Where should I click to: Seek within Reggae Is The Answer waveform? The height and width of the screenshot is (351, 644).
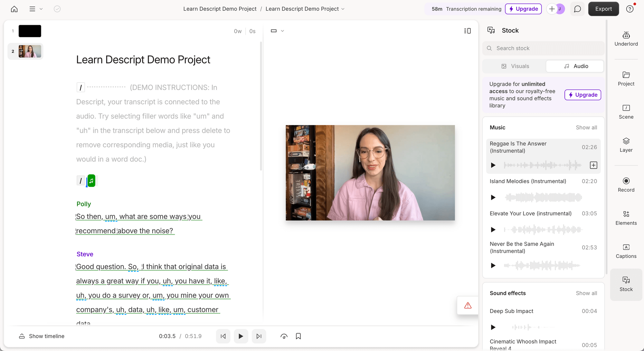543,165
